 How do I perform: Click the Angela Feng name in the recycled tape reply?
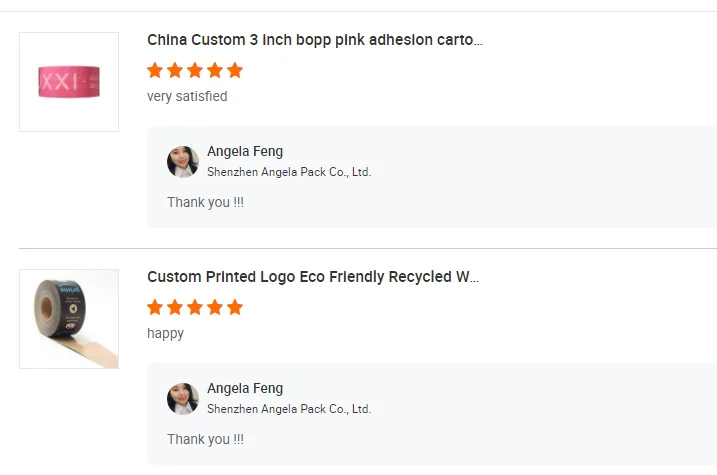245,389
